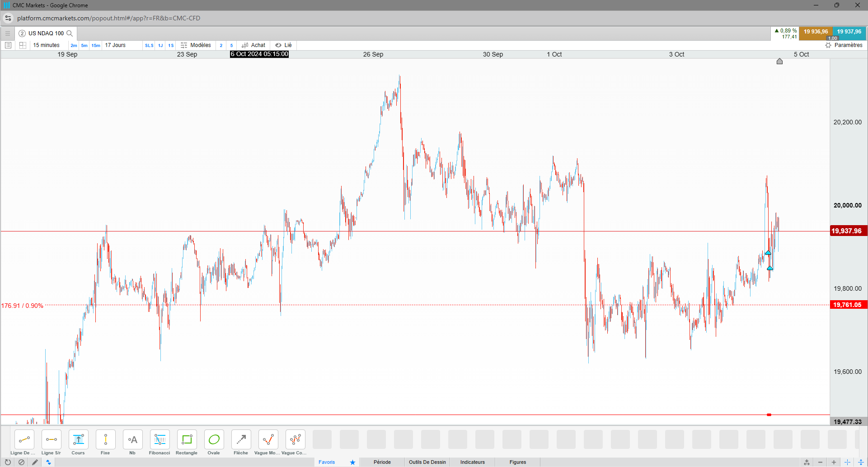Switch to the Outils De Dessin tab
The width and height of the screenshot is (868, 467).
tap(427, 462)
